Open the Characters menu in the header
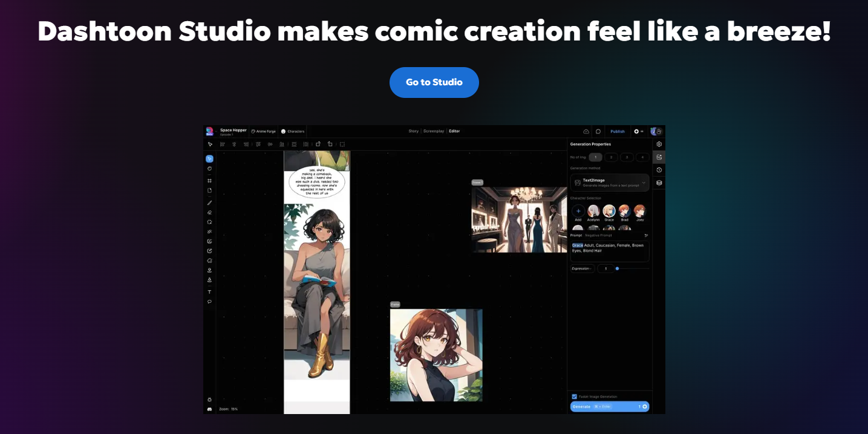868x434 pixels. point(293,131)
